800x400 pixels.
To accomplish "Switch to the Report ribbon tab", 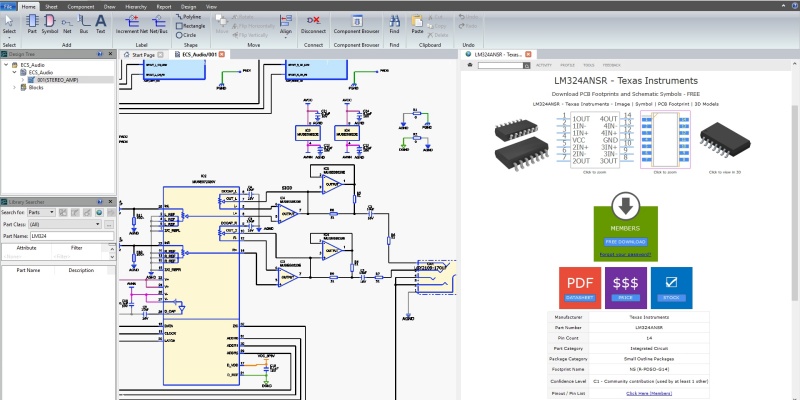I will click(x=164, y=7).
